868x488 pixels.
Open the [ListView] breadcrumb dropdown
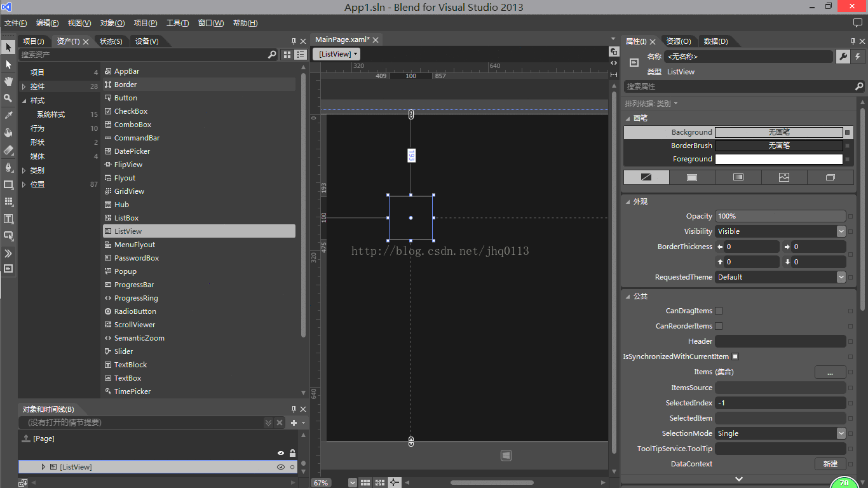pyautogui.click(x=337, y=54)
